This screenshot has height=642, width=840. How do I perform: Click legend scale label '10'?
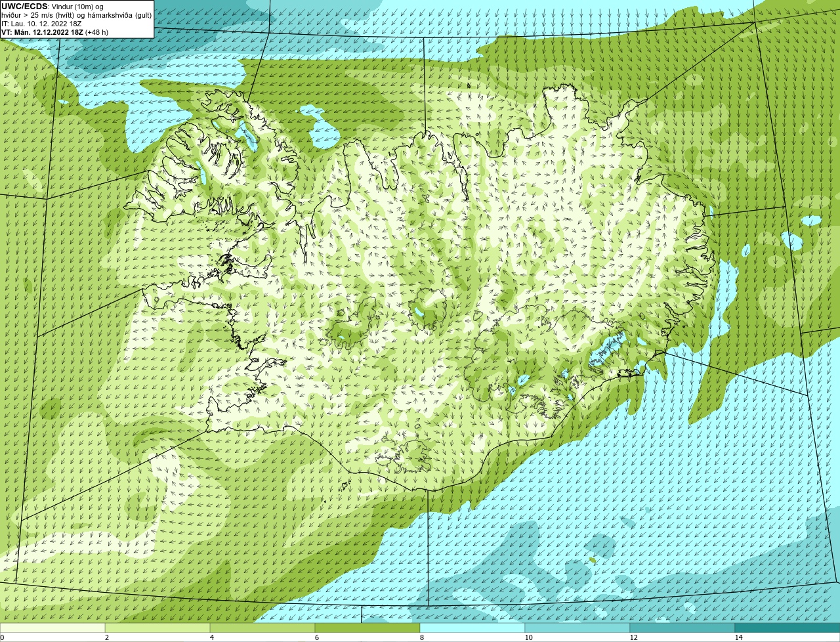click(528, 637)
